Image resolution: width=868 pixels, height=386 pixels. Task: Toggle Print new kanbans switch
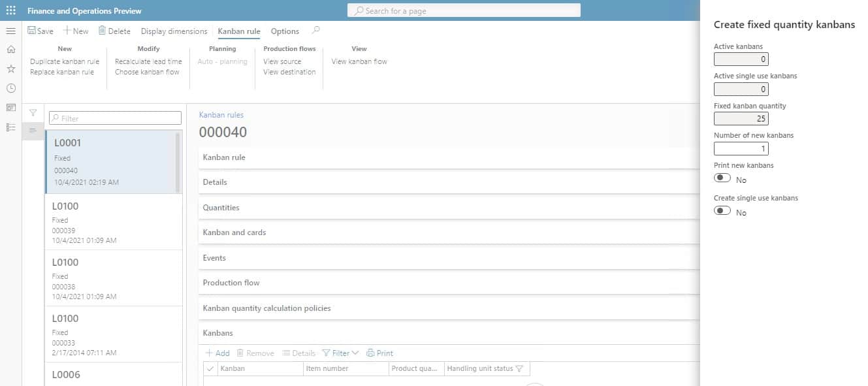coord(722,178)
